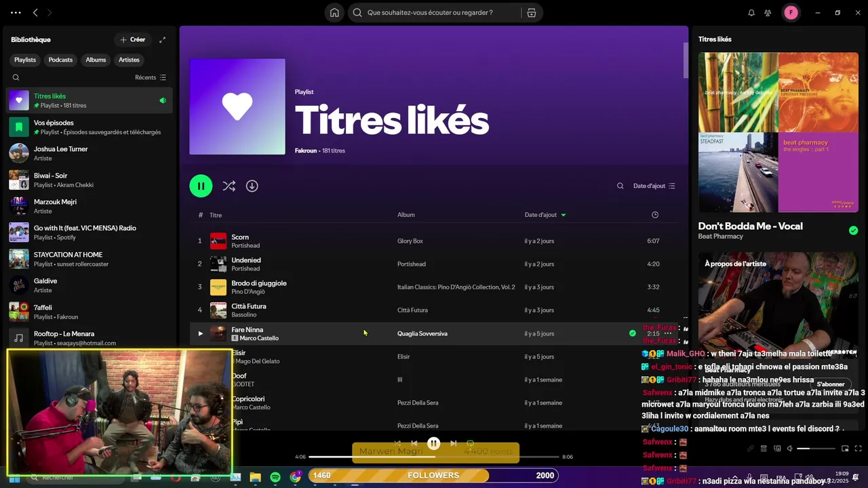
Task: Open the Windows Start menu
Action: pos(14,477)
